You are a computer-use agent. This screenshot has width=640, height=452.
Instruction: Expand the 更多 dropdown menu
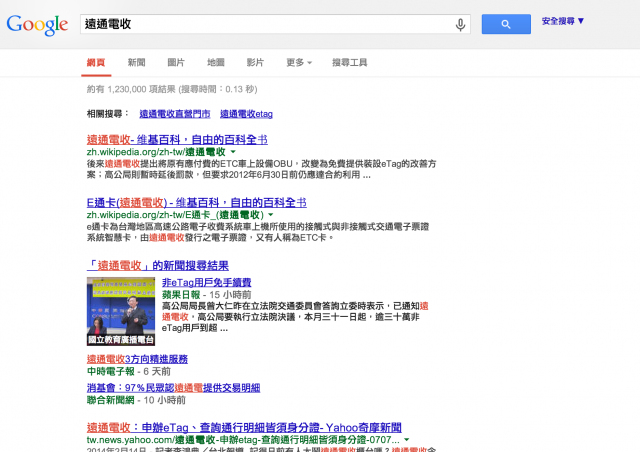point(299,62)
